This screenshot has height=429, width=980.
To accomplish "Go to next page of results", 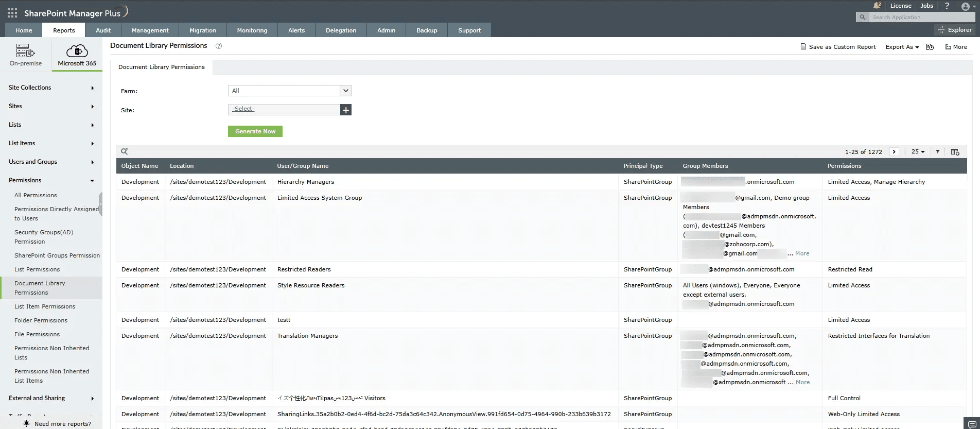I will [x=894, y=151].
